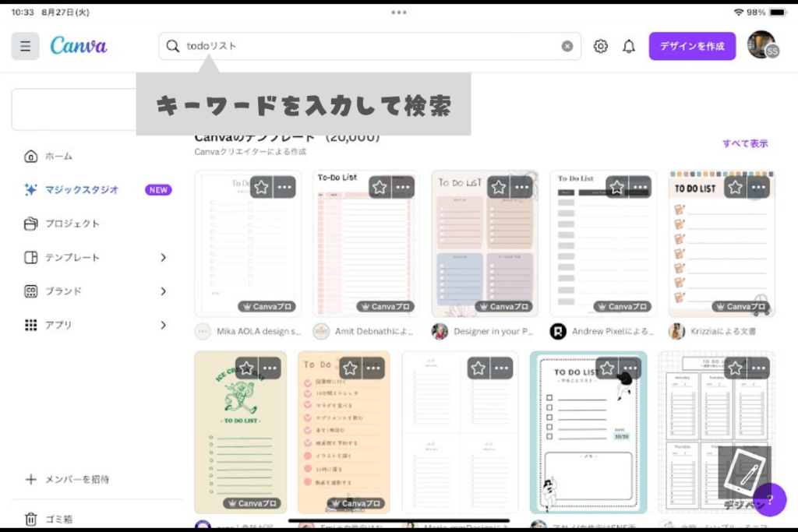Screen dimensions: 798x532
Task: Expand the テンプレート chevron
Action: 164,257
